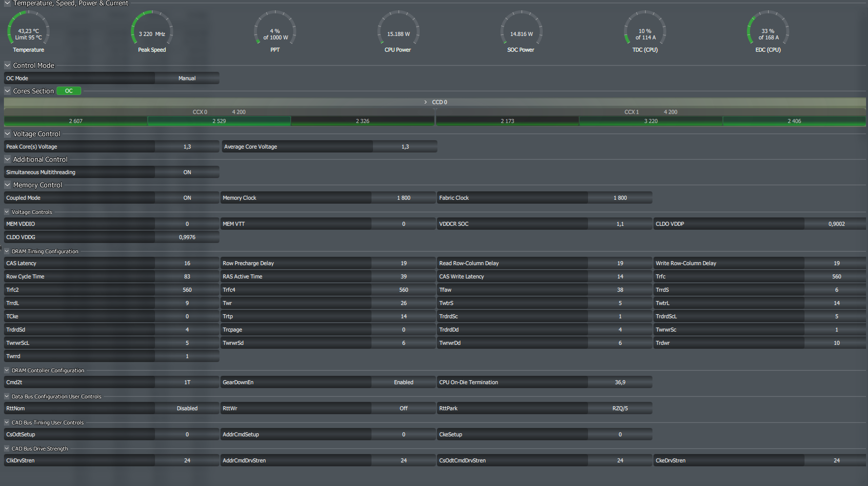Image resolution: width=868 pixels, height=486 pixels.
Task: Toggle the GearDownEn Enabled value
Action: 403,382
